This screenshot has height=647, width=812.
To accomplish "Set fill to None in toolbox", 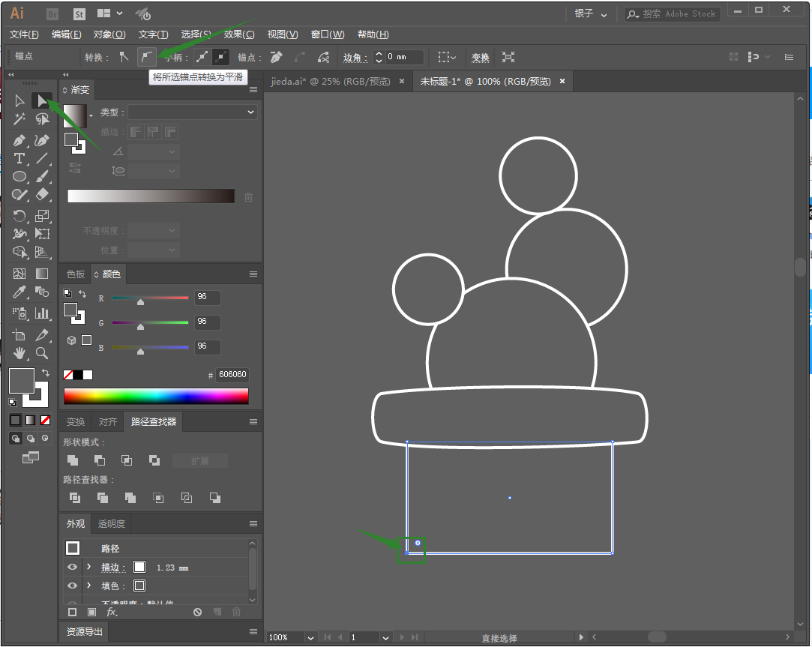I will click(x=46, y=421).
